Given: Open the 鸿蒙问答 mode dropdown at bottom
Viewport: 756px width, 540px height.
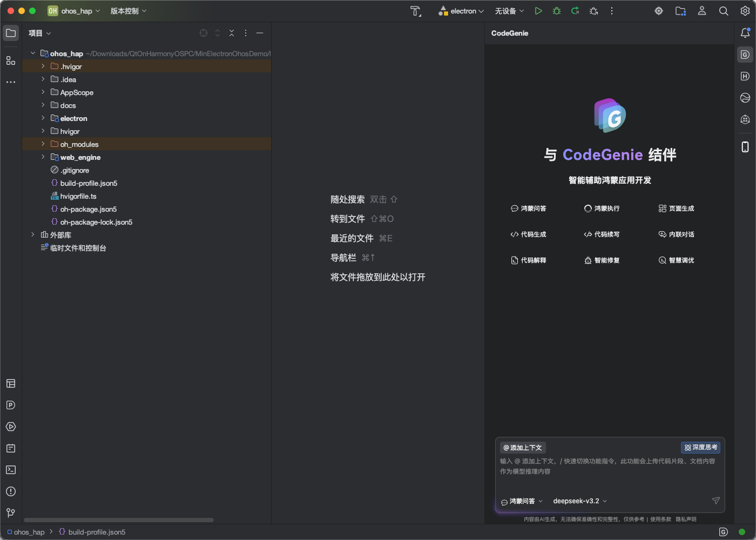Looking at the screenshot, I should [522, 501].
